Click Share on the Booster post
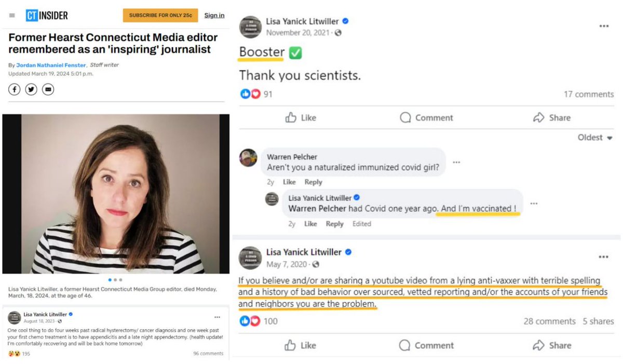623x364 pixels. coord(551,118)
